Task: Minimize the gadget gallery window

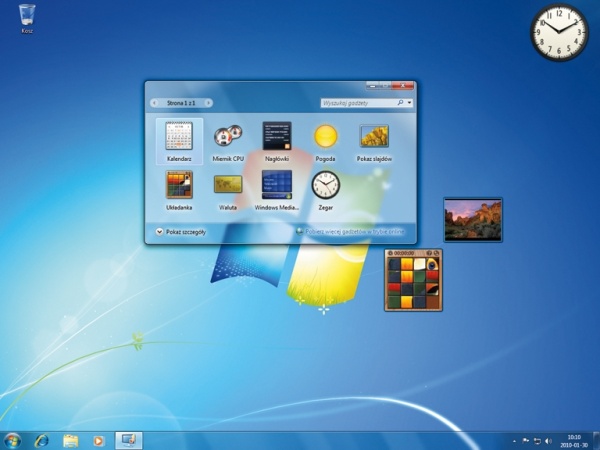Action: coord(373,86)
